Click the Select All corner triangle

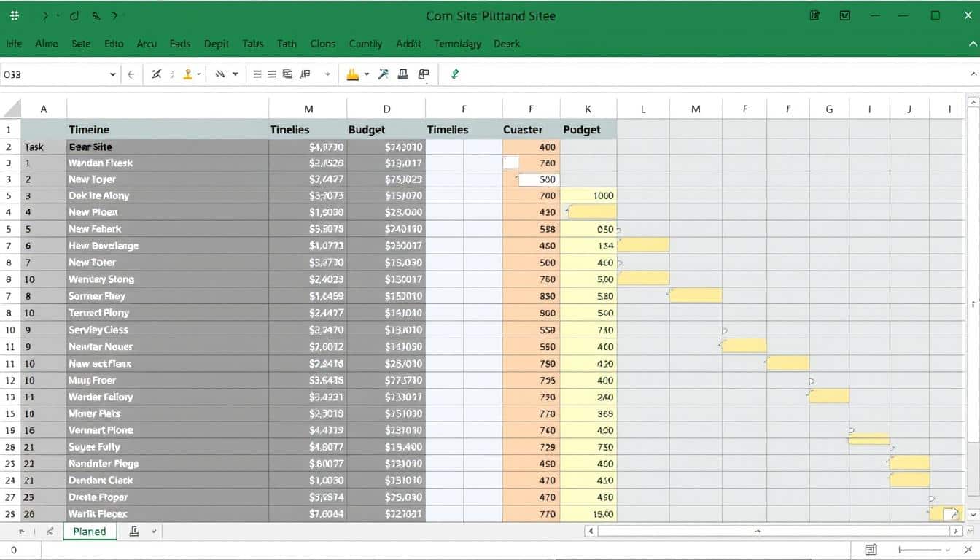pyautogui.click(x=11, y=109)
